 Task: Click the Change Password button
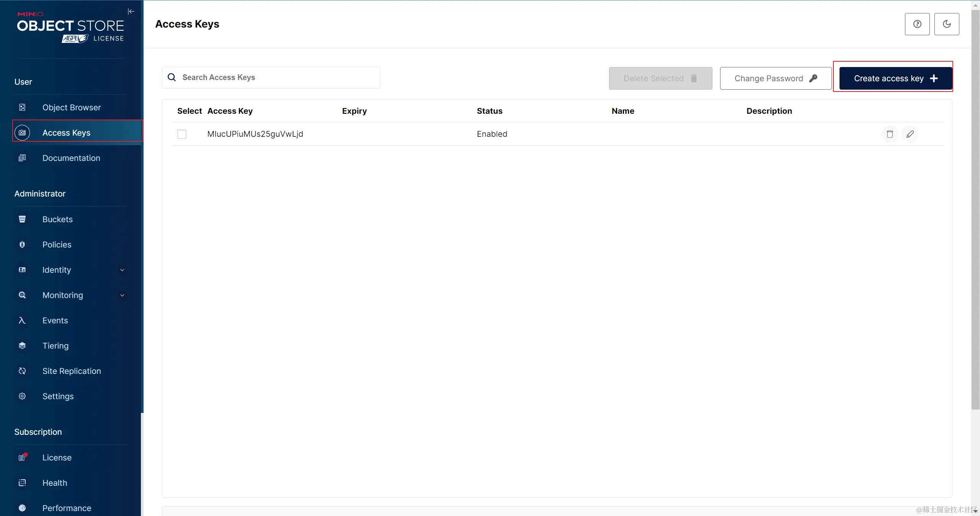point(775,79)
